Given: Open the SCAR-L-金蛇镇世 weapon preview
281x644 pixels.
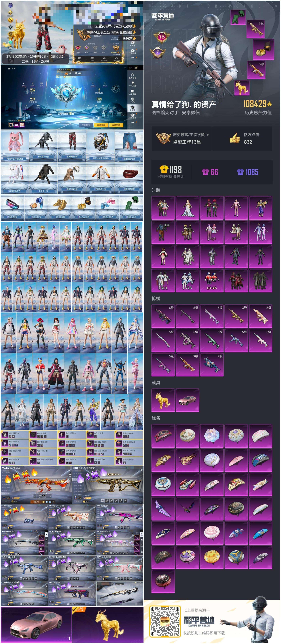Looking at the screenshot, I should pos(108,485).
